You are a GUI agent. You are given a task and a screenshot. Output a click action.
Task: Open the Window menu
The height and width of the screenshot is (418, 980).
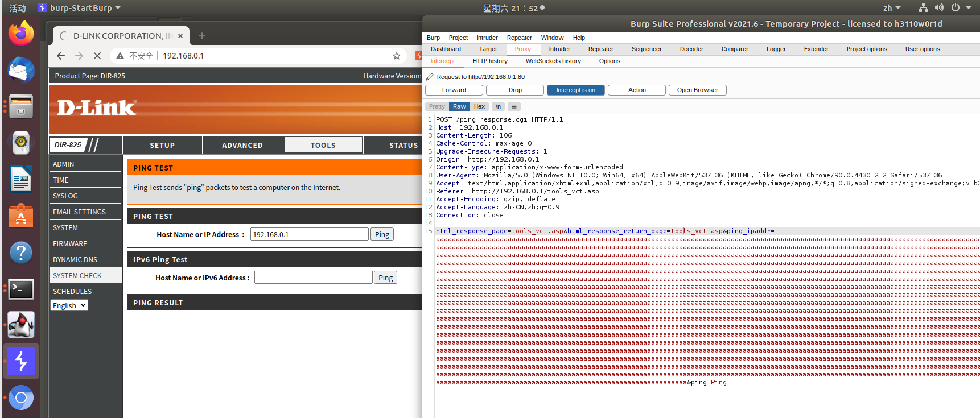tap(552, 38)
